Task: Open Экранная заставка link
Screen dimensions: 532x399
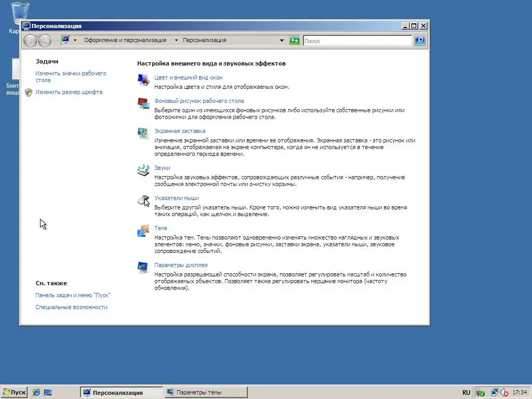Action: 180,131
